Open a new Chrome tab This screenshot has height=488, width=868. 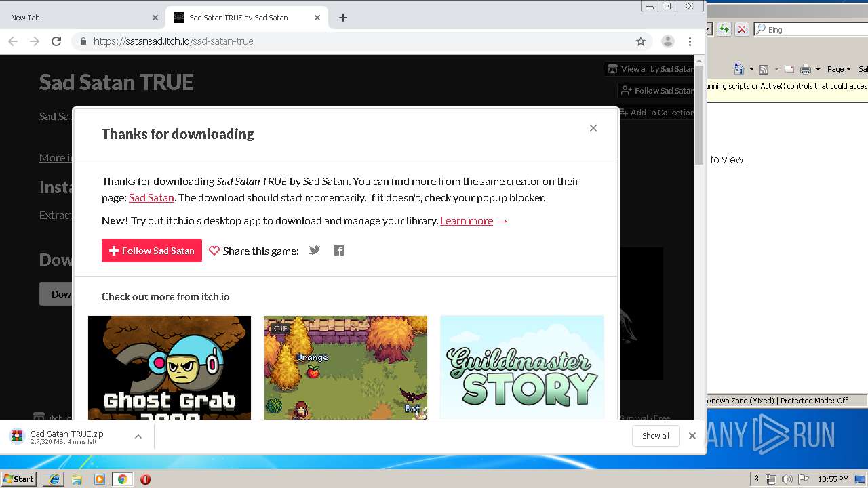pyautogui.click(x=343, y=18)
